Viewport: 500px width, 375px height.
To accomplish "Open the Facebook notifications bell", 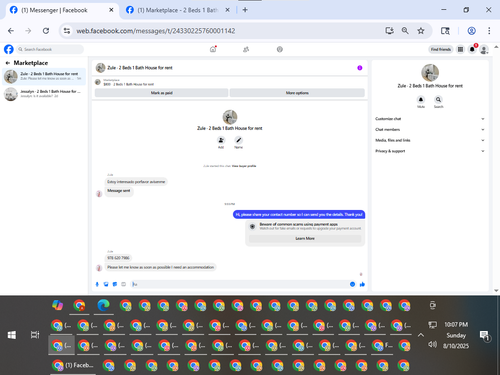I will pyautogui.click(x=472, y=49).
